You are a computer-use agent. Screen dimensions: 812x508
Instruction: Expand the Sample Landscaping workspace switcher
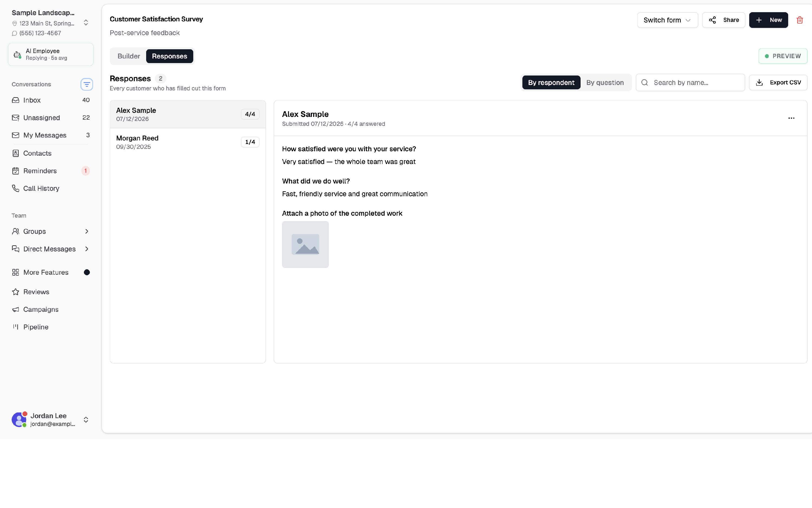[x=86, y=23]
